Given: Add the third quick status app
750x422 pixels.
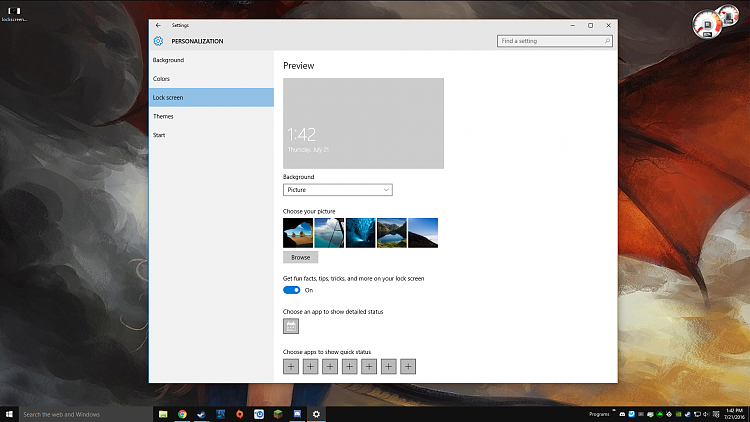Looking at the screenshot, I should (x=330, y=366).
